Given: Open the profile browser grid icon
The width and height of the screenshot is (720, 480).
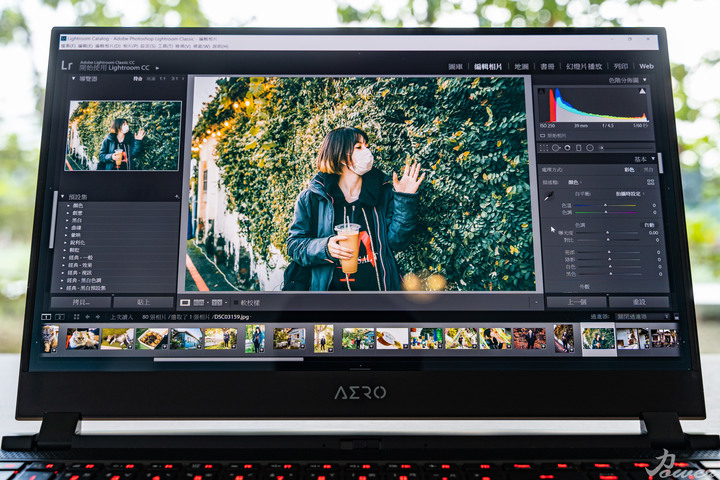Looking at the screenshot, I should pos(651,182).
